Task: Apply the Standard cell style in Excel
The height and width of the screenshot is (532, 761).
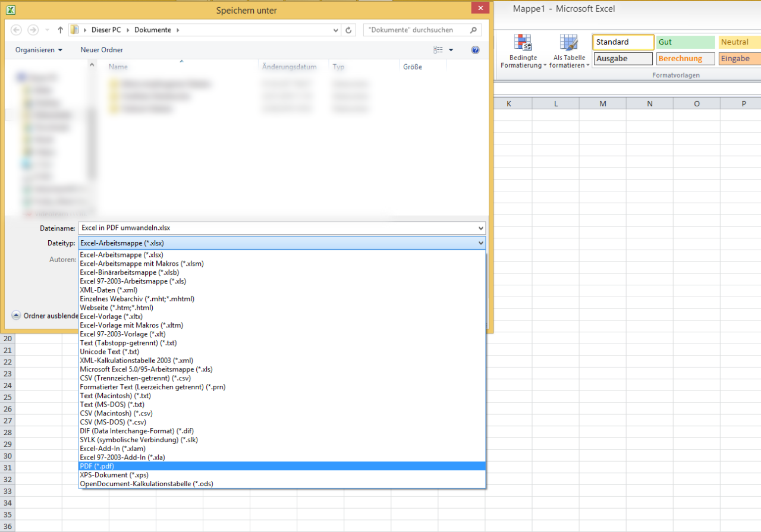Action: [623, 42]
